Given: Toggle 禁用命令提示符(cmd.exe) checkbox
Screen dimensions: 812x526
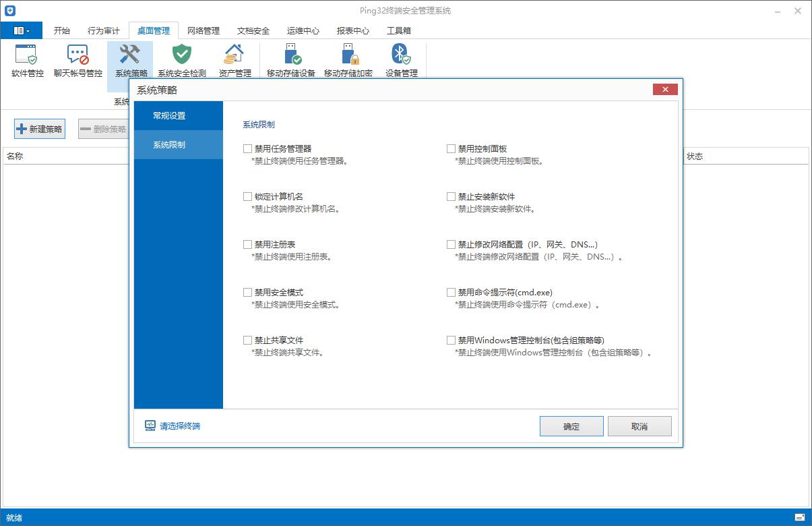Looking at the screenshot, I should point(451,292).
